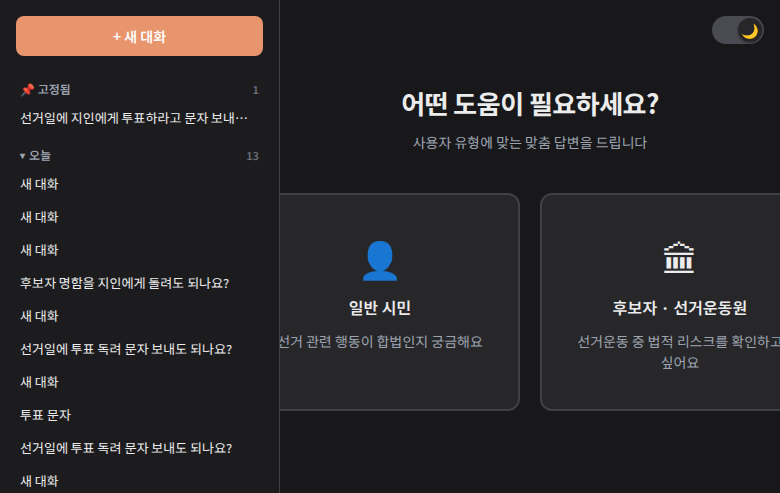This screenshot has height=493, width=780.
Task: Select the last 새 대화 at list bottom
Action: click(39, 481)
